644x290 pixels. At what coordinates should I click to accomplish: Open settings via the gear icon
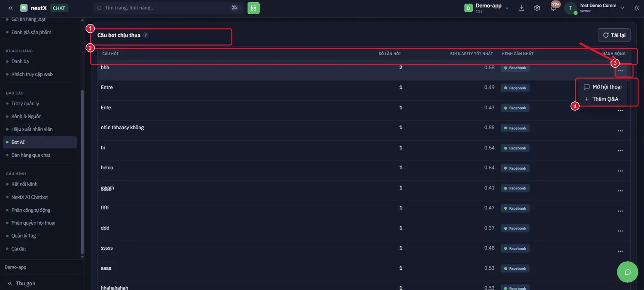537,8
